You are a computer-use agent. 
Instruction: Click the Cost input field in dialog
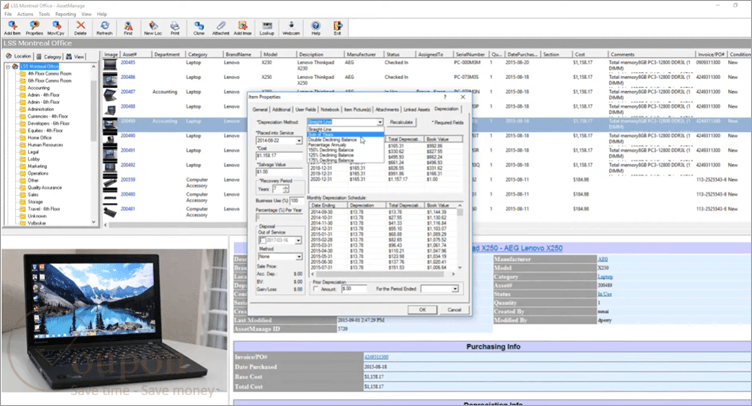point(279,155)
